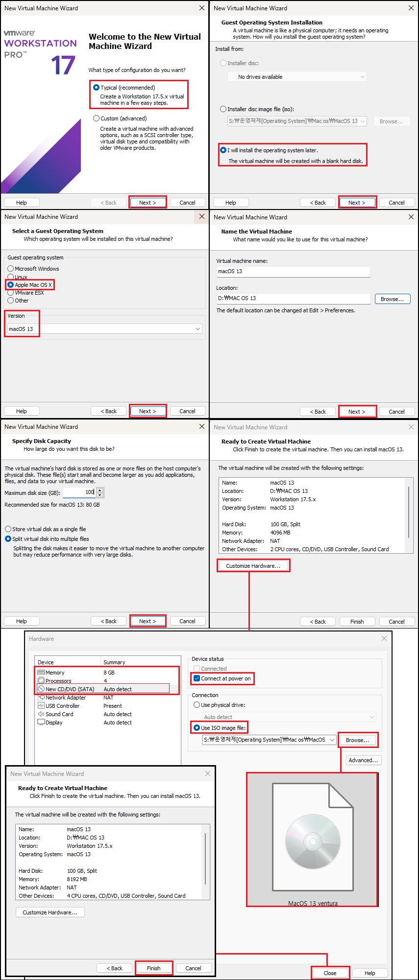Close the Welcome wizard window with X
The width and height of the screenshot is (419, 980).
[202, 8]
